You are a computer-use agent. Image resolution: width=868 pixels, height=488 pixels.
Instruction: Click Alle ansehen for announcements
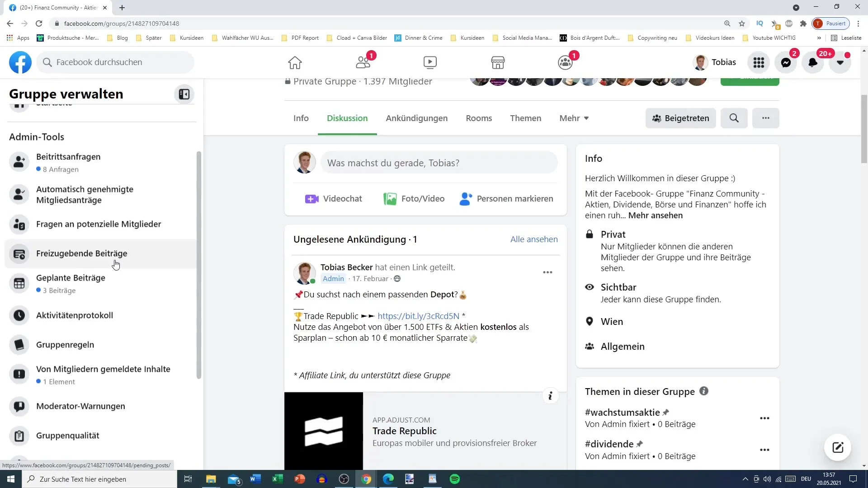point(534,239)
